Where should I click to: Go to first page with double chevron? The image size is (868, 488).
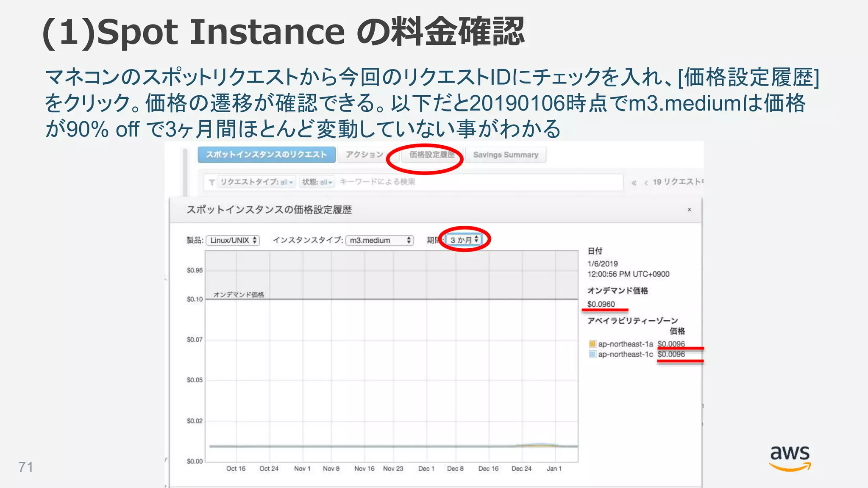(634, 183)
